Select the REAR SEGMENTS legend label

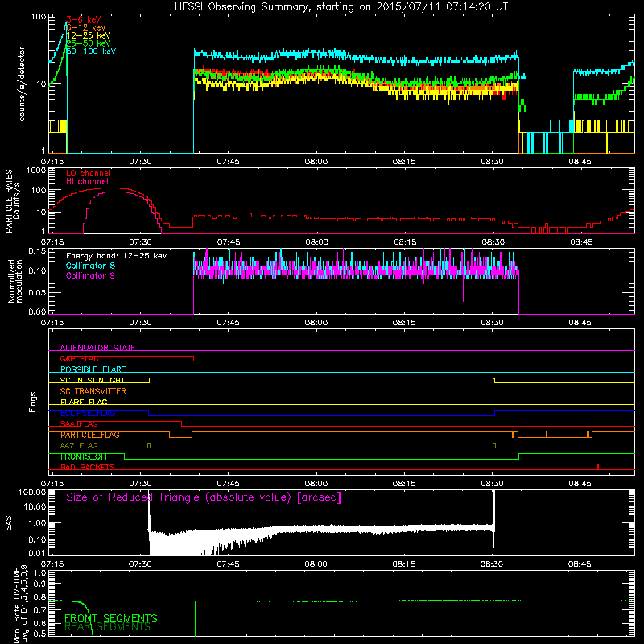[x=108, y=627]
